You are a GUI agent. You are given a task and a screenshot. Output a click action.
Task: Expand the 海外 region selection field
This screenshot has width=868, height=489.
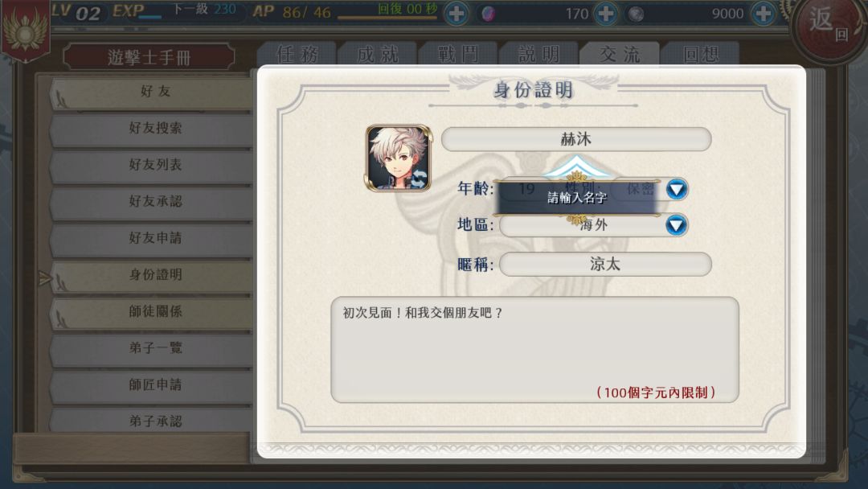pyautogui.click(x=593, y=225)
